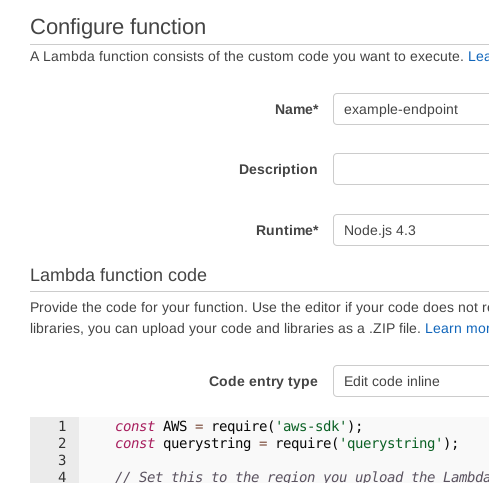Click the 'Description' field label
Screen dimensions: 489x483
[x=278, y=169]
